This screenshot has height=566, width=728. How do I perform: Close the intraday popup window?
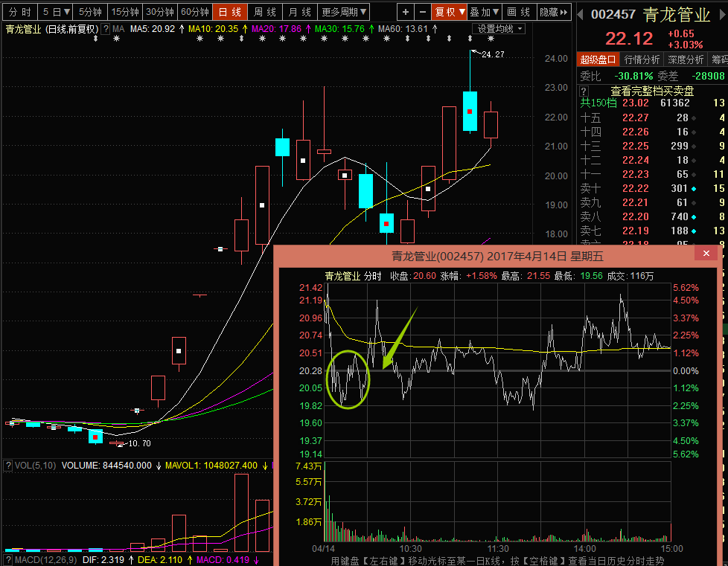point(706,254)
